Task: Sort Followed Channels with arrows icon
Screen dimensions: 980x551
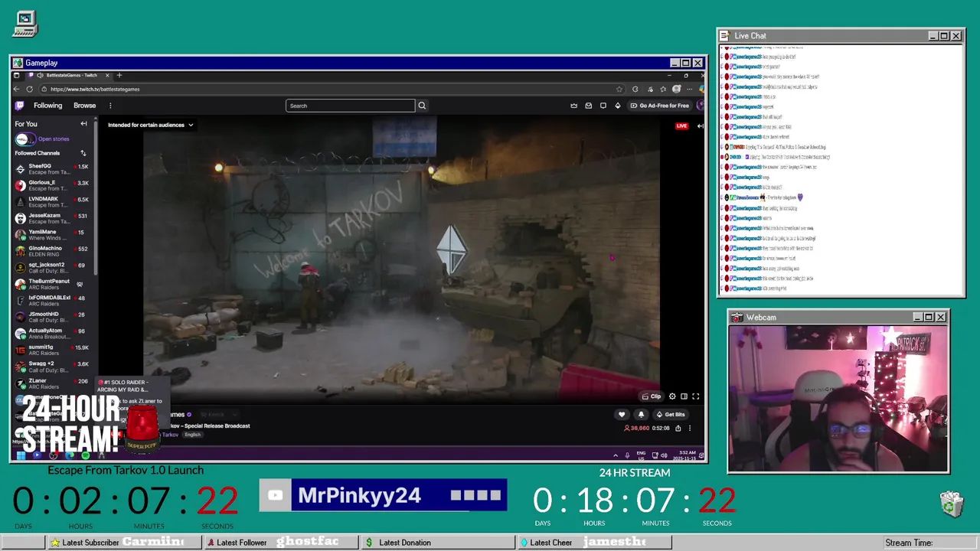Action: [83, 153]
